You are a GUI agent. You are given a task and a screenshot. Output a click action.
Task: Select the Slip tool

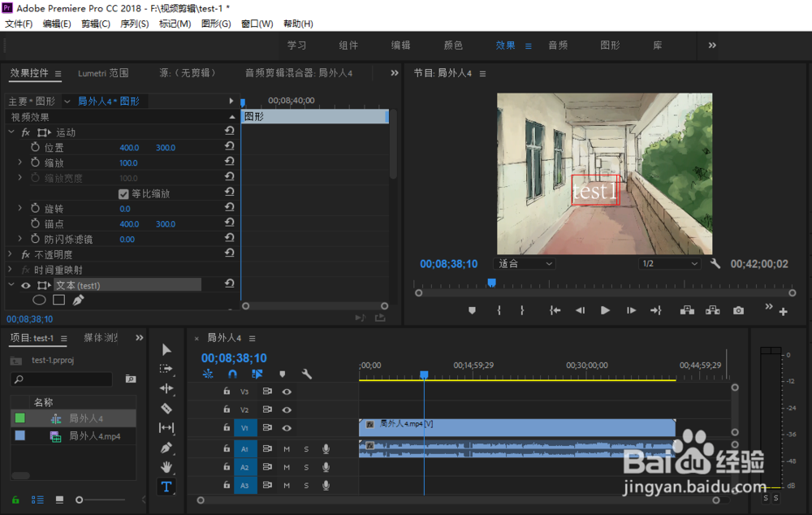coord(166,427)
